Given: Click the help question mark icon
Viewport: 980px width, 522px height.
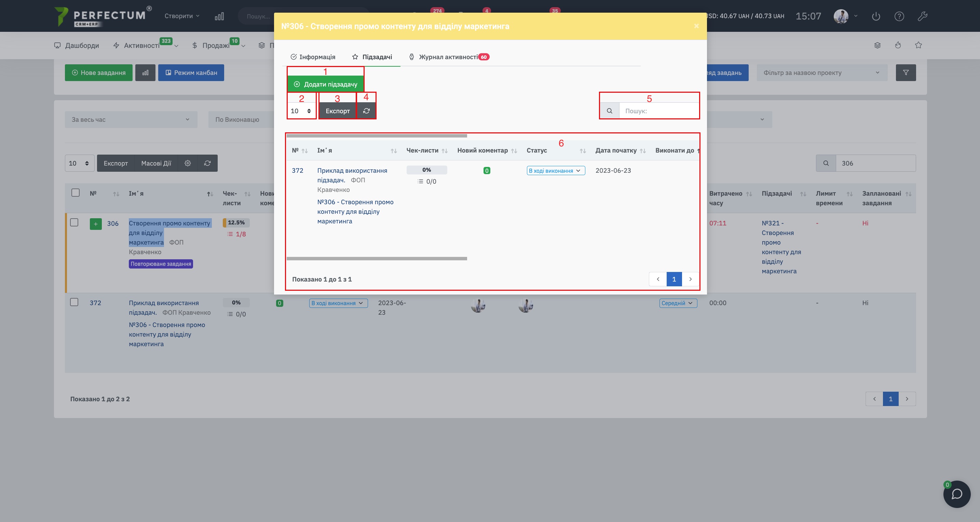Looking at the screenshot, I should click(x=899, y=16).
